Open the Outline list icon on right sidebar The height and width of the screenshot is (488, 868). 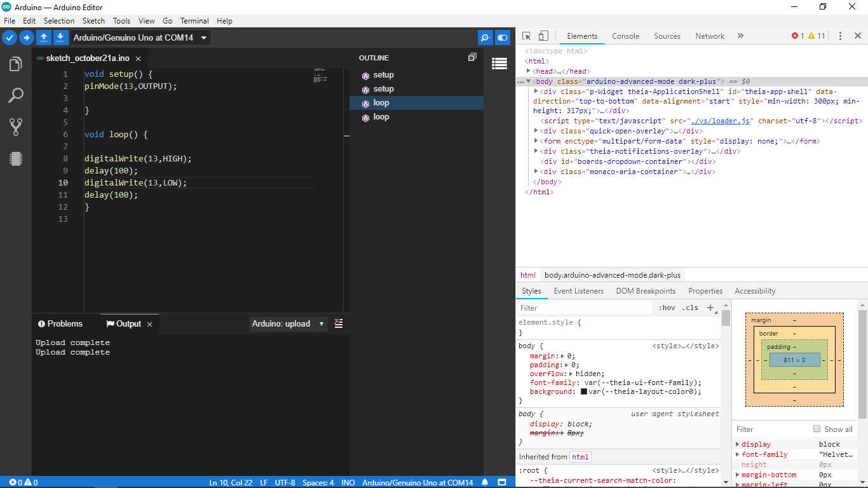pos(499,64)
